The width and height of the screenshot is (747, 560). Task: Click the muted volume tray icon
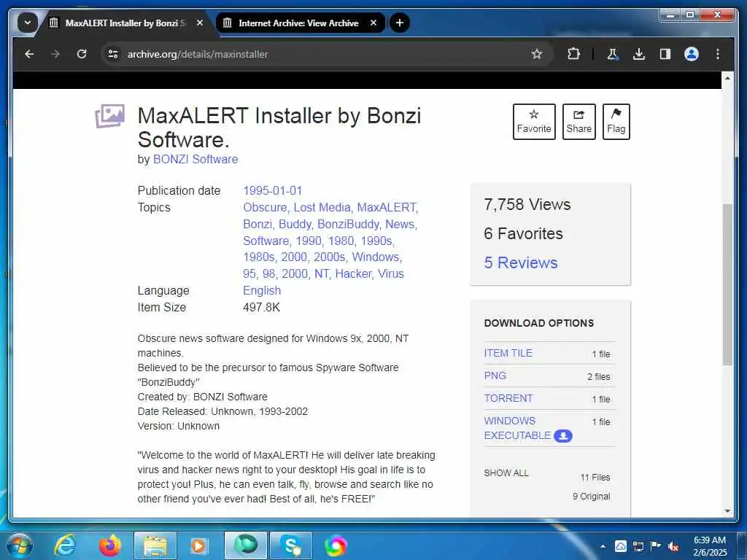[x=673, y=546]
